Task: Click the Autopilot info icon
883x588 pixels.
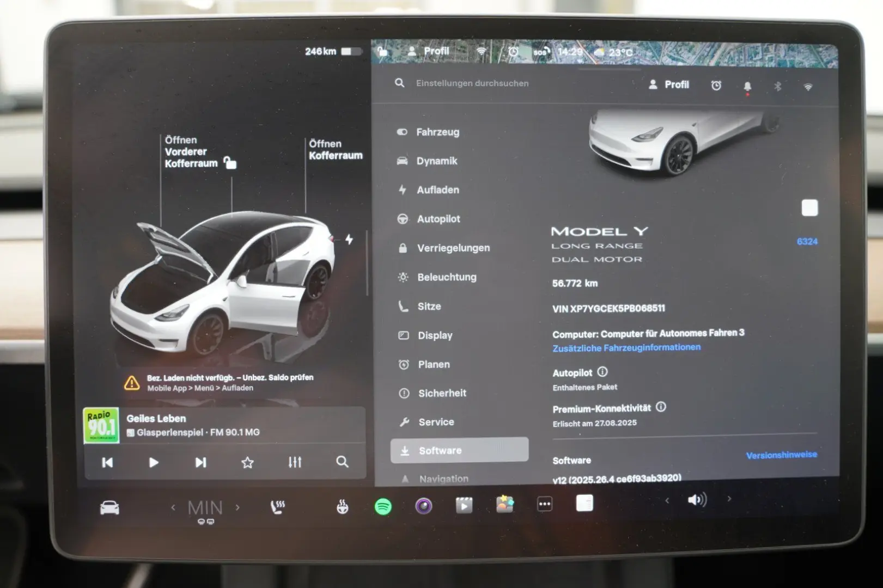Action: tap(602, 372)
